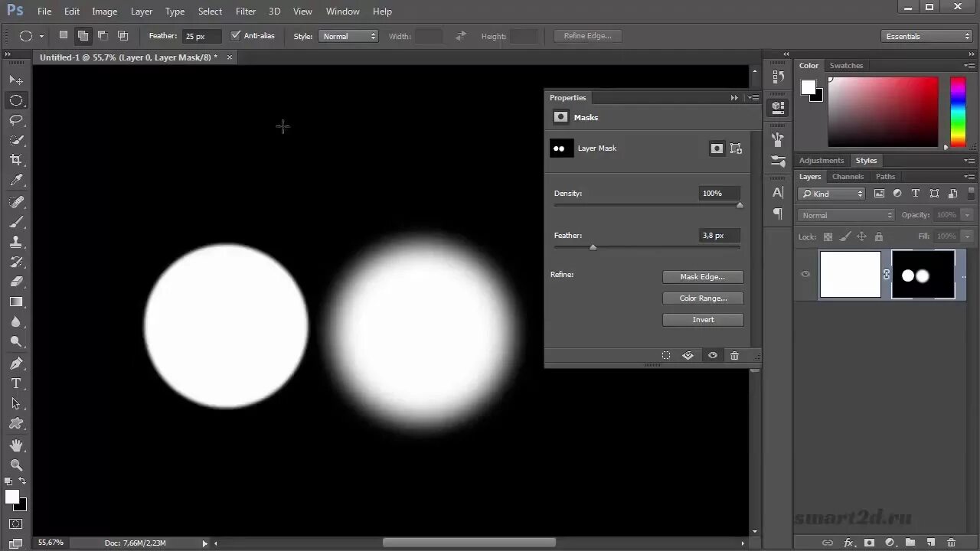Screen dimensions: 980x551
Task: Open the adjustment layer icon in Layers panel
Action: pos(891,543)
